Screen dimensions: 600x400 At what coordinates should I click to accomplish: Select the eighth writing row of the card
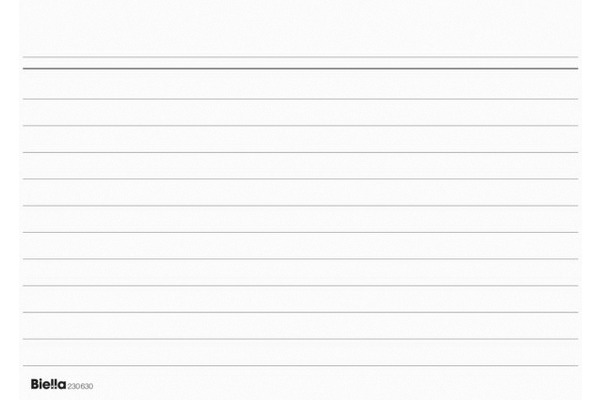(300, 272)
